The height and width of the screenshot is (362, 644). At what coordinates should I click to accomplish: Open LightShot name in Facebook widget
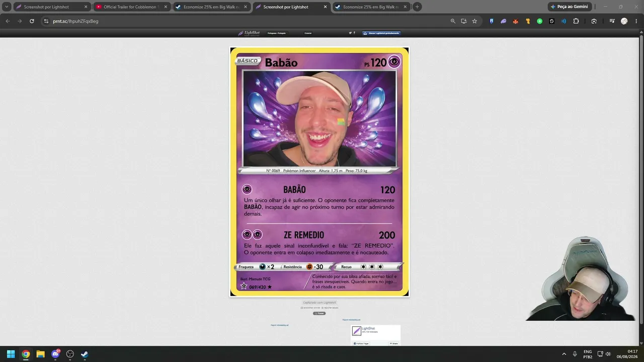368,328
